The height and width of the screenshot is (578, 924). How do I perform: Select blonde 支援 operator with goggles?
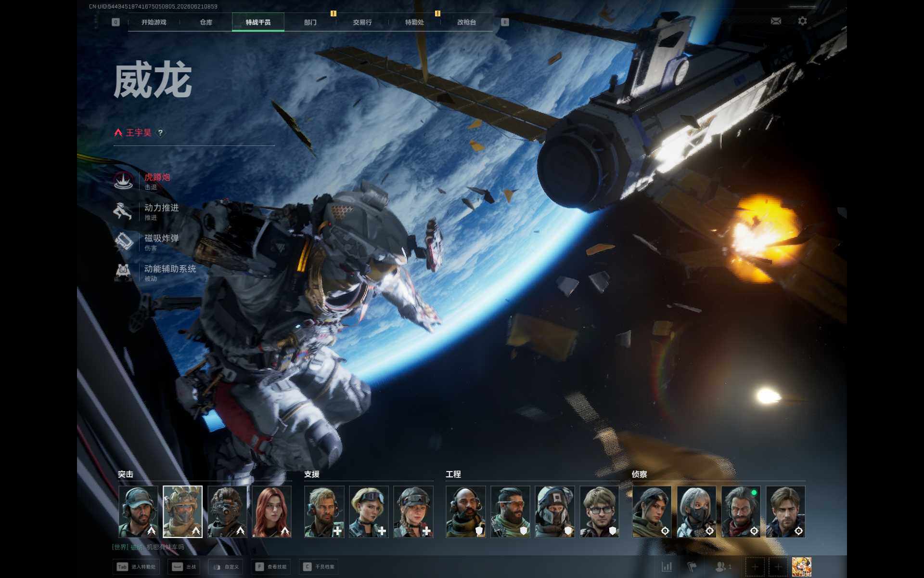click(x=369, y=512)
